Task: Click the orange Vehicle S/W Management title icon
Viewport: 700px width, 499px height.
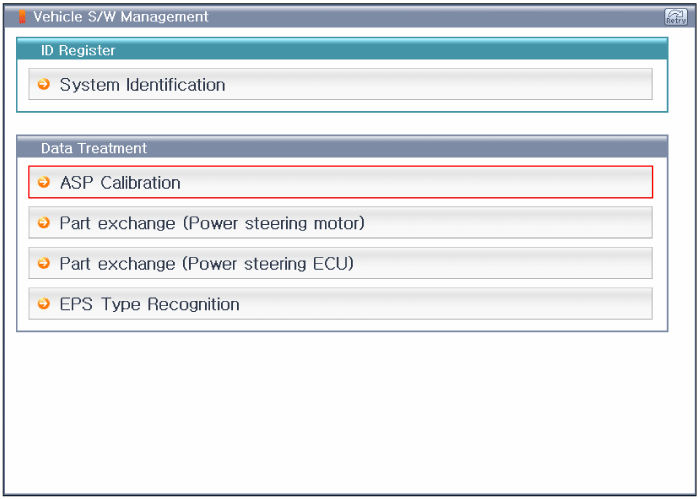Action: coord(22,17)
